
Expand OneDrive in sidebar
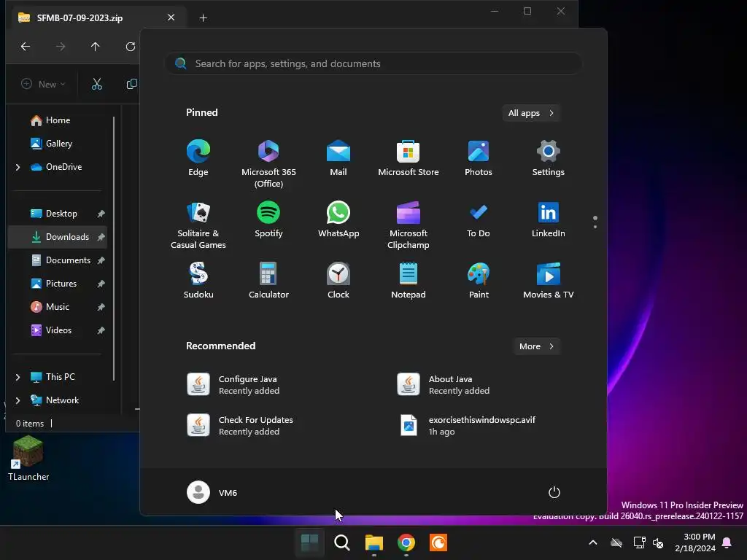18,167
